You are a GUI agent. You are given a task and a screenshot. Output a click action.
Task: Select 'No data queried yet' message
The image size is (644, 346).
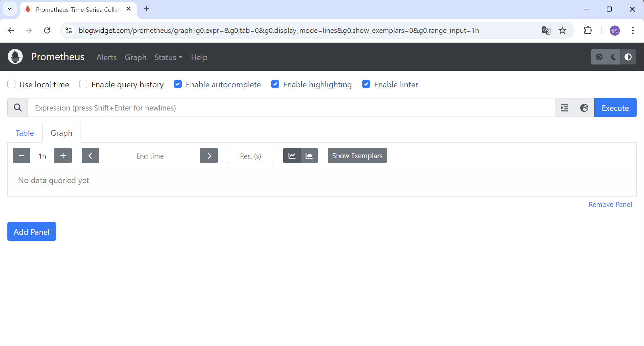54,180
